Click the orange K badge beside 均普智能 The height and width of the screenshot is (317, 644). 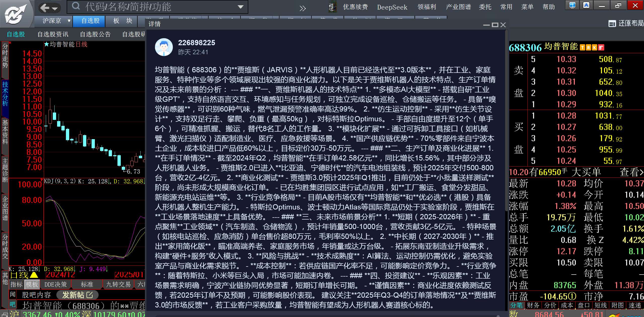[594, 47]
